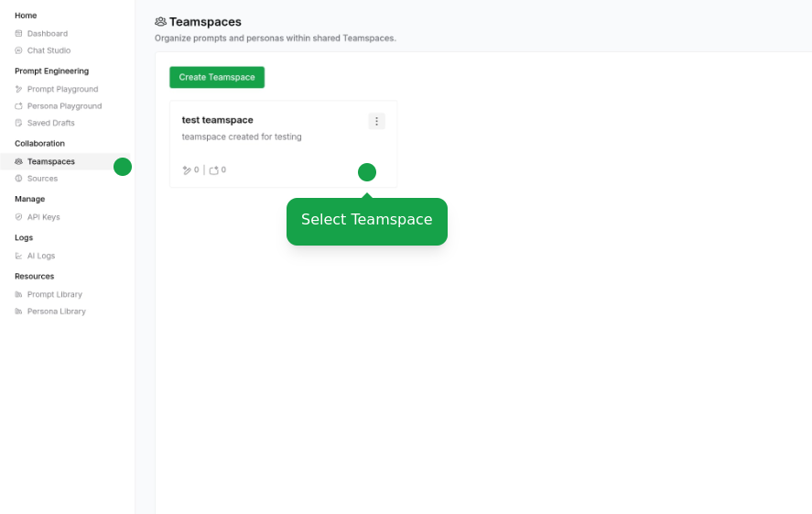Click the prompts count icon on card
This screenshot has height=514, width=812.
(x=187, y=170)
